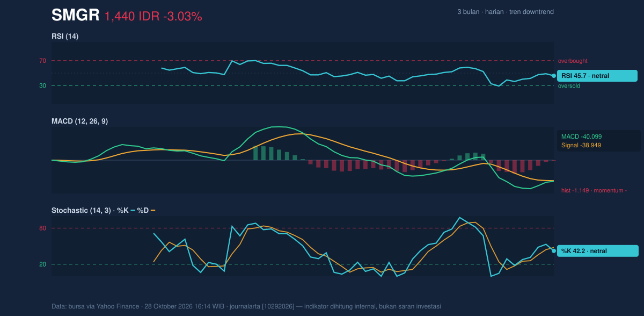The image size is (644, 316).
Task: Click the '%K 42.2 · netral' value badge
Action: pos(597,251)
